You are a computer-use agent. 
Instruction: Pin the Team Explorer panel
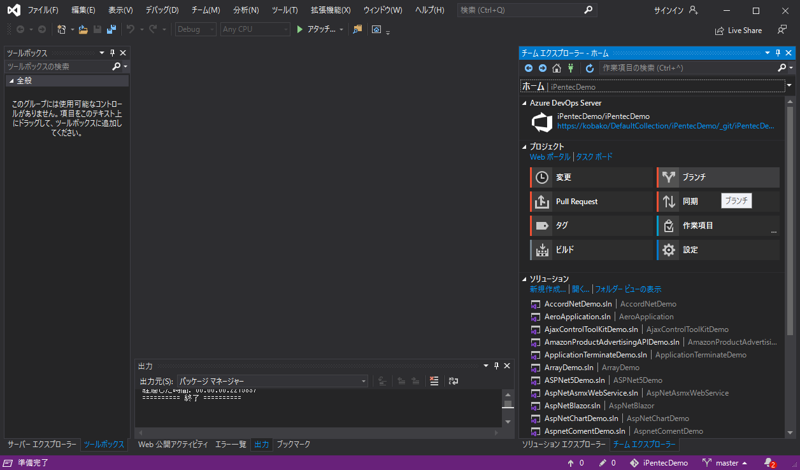point(778,53)
